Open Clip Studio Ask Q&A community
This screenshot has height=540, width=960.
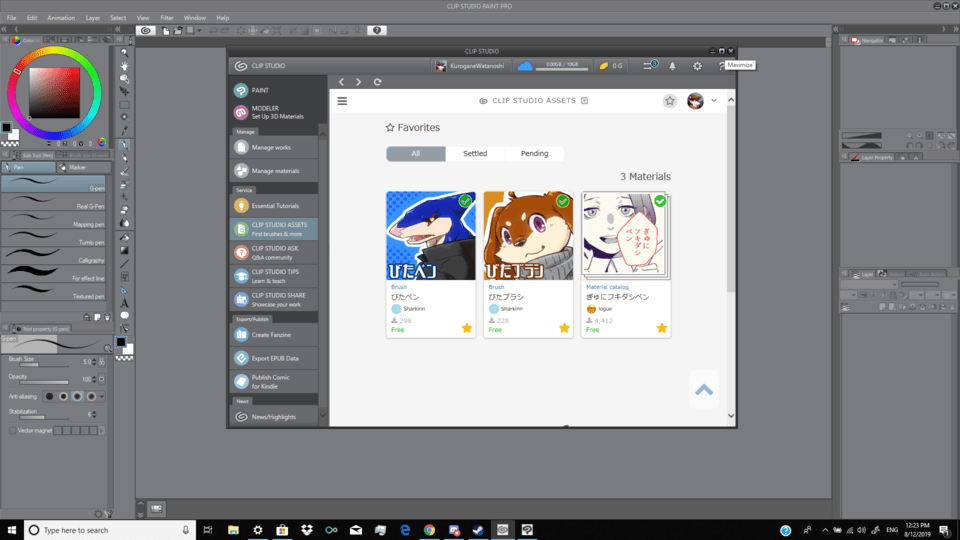[x=274, y=253]
